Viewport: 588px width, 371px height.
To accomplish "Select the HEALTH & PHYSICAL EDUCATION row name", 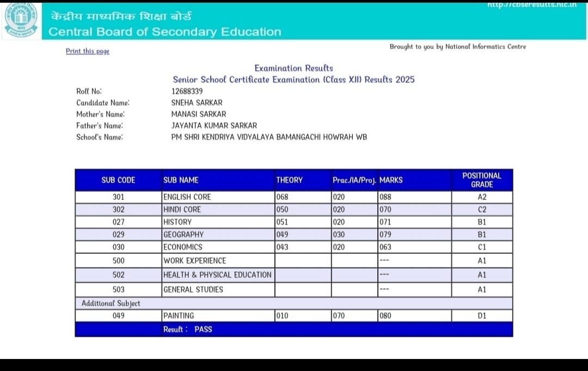I will tap(217, 275).
